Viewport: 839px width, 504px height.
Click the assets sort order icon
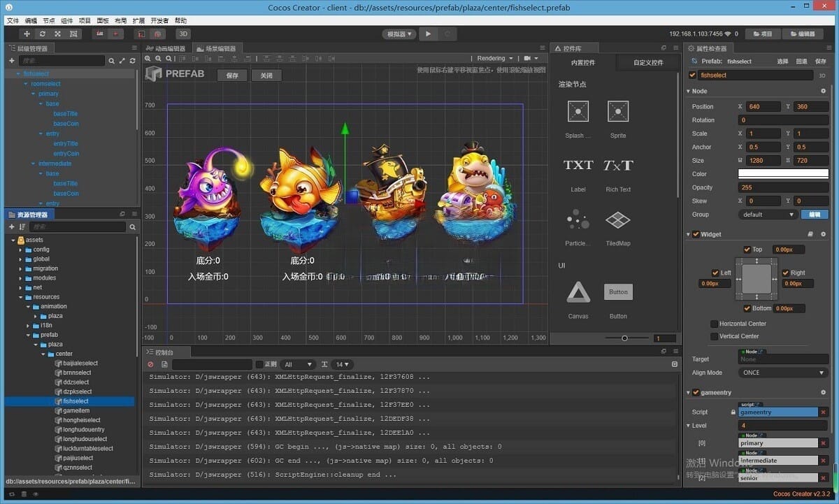pos(22,227)
